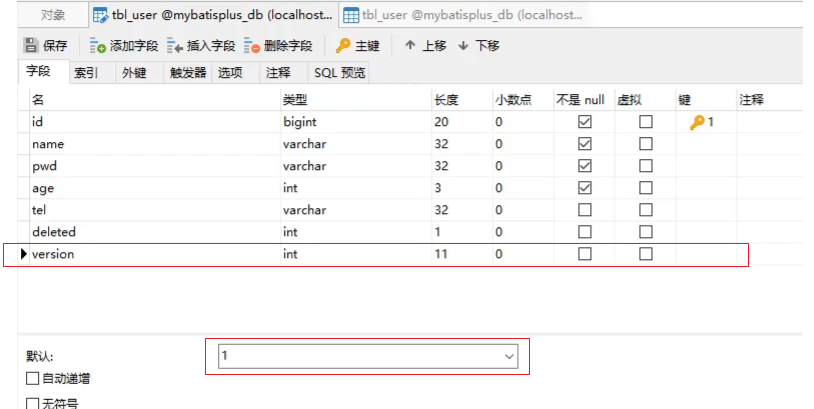Enable Virtual for the name field
This screenshot has width=814, height=409.
tap(646, 144)
